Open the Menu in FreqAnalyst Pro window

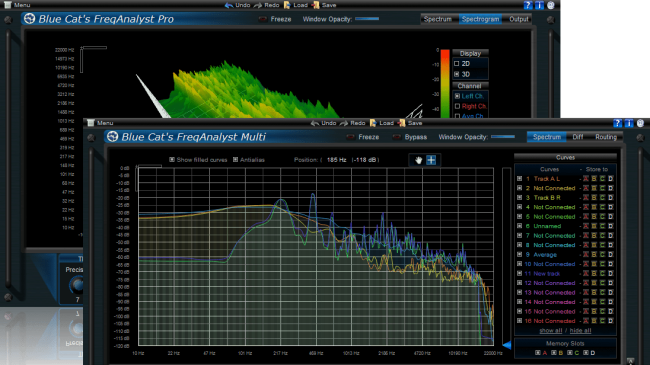17,5
